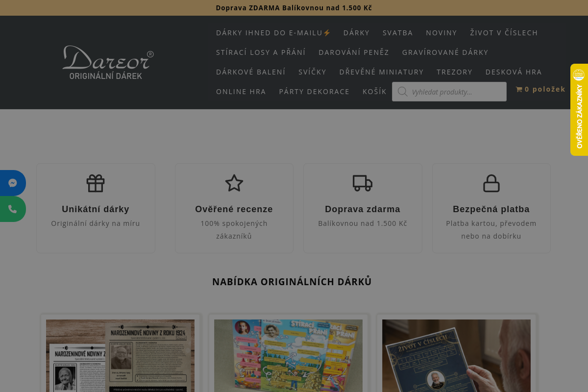
Task: Click the 0 položek cart link
Action: tap(540, 89)
